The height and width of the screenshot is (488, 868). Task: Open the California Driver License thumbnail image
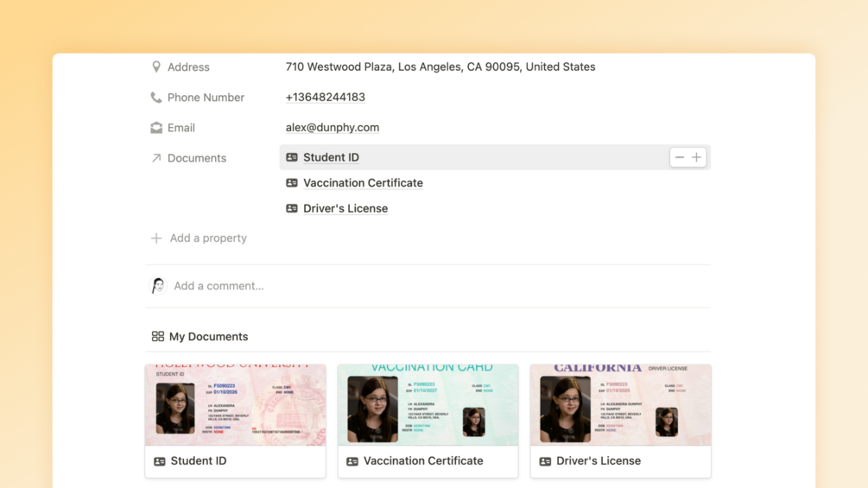point(620,405)
